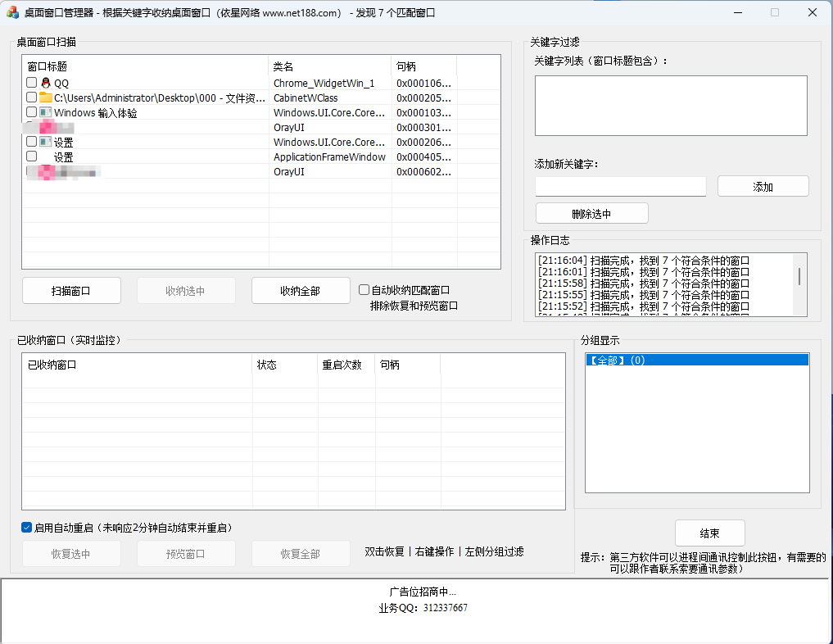Viewport: 833px width, 644px height.
Task: Click 添加 to add a new keyword
Action: pyautogui.click(x=762, y=186)
